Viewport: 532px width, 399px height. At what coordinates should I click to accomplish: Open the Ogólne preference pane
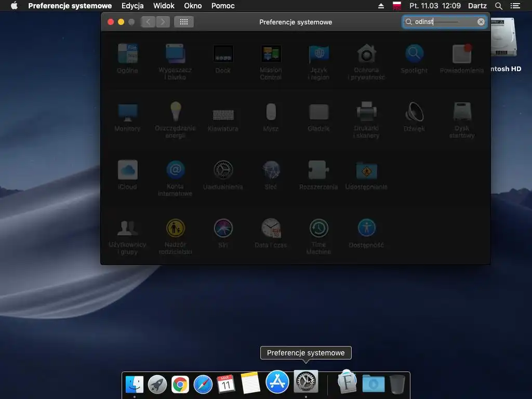tap(127, 58)
